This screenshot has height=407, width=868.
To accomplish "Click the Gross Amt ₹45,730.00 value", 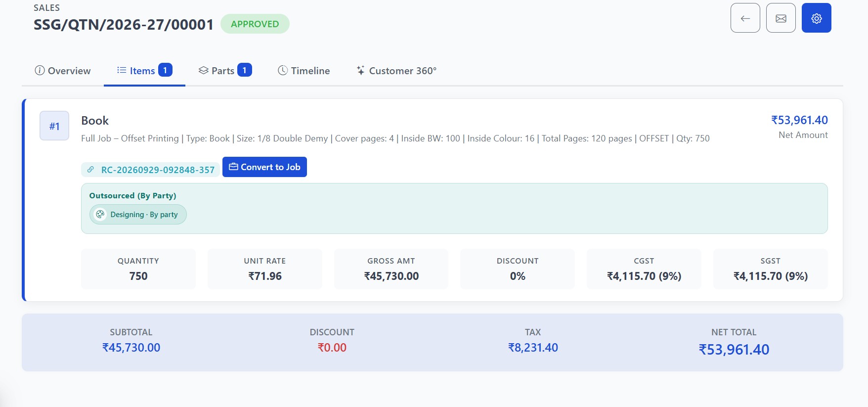I will point(391,276).
